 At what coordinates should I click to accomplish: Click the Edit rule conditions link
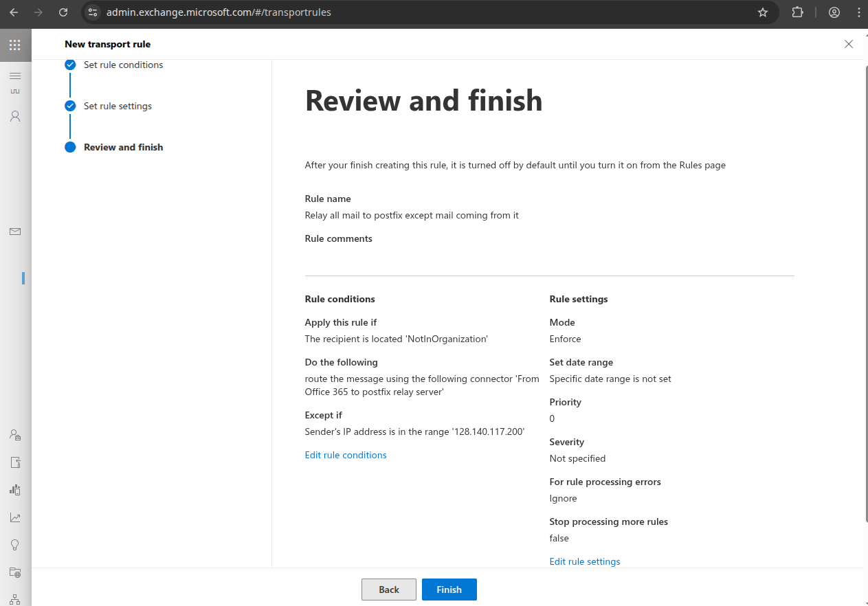pyautogui.click(x=346, y=455)
